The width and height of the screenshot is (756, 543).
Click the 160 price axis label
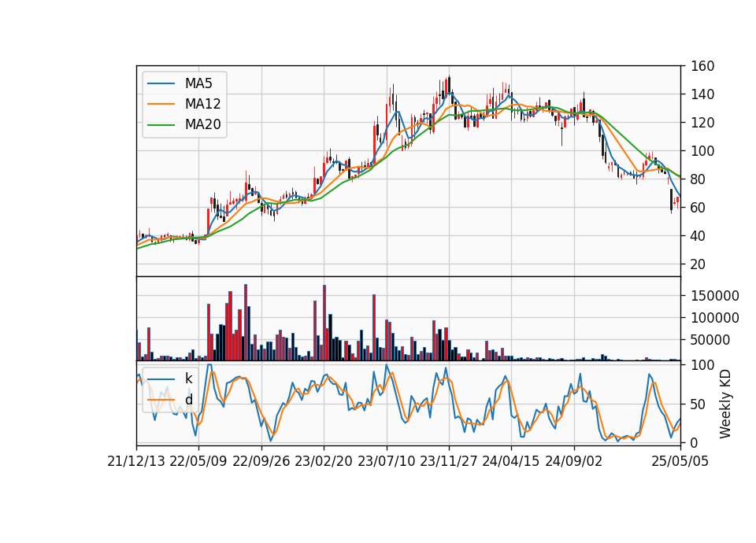(702, 66)
